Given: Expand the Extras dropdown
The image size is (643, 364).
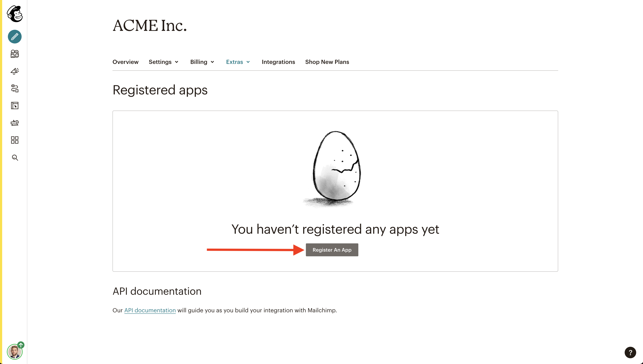Looking at the screenshot, I should tap(238, 62).
